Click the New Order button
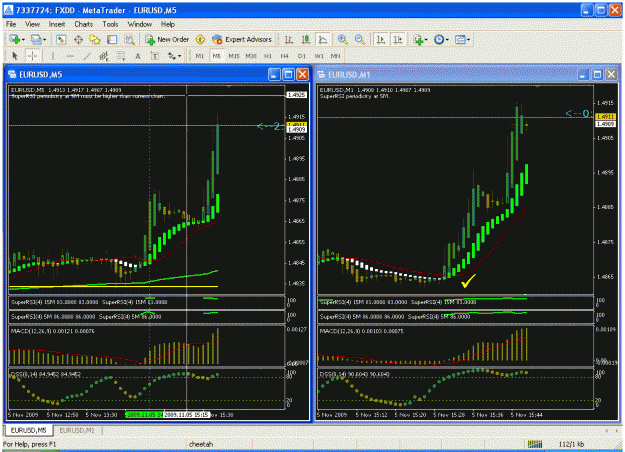 click(167, 39)
